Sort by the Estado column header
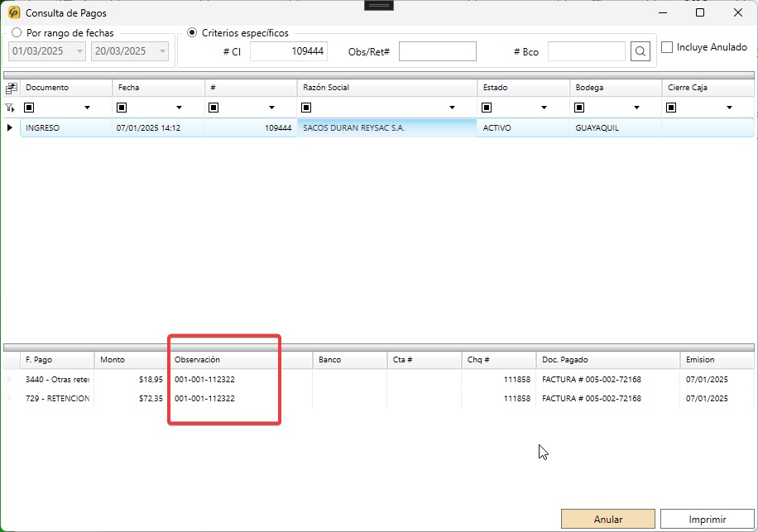The height and width of the screenshot is (532, 758). coord(523,88)
